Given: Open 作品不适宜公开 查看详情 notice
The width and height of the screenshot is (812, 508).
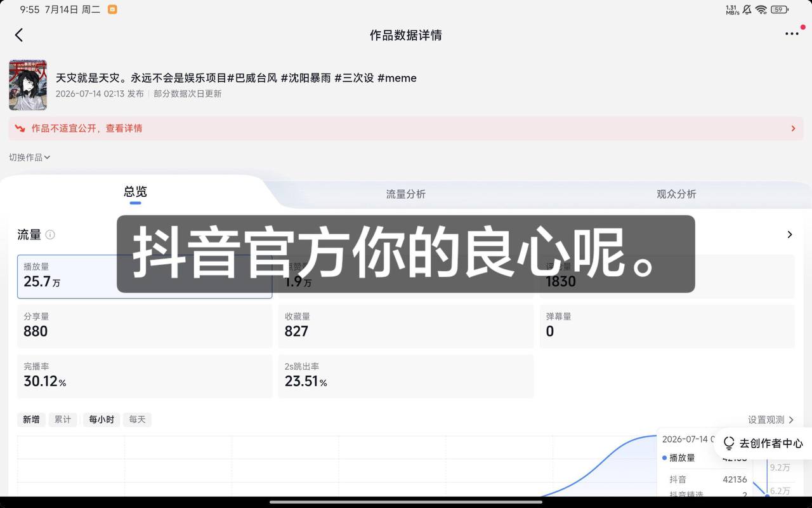Looking at the screenshot, I should [406, 128].
